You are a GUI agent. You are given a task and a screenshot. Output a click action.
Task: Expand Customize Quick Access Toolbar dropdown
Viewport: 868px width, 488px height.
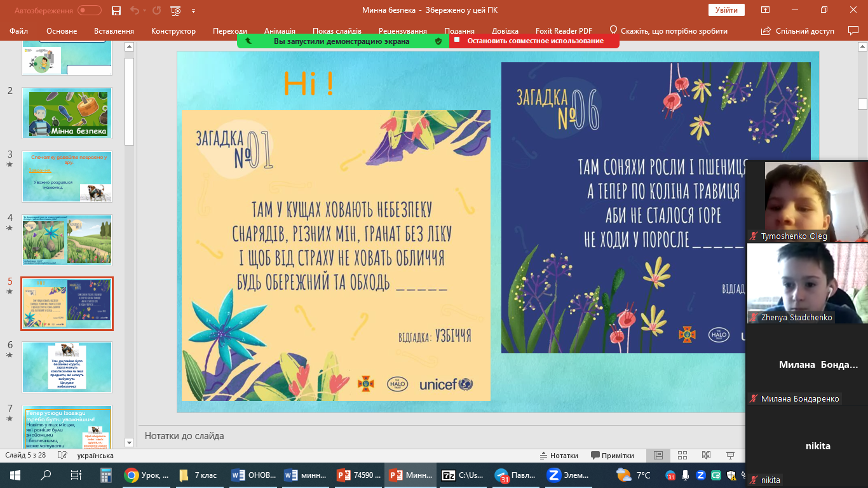tap(193, 11)
